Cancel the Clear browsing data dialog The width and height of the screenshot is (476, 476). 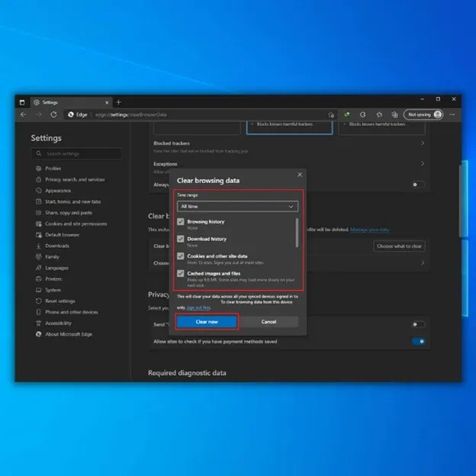tap(269, 322)
